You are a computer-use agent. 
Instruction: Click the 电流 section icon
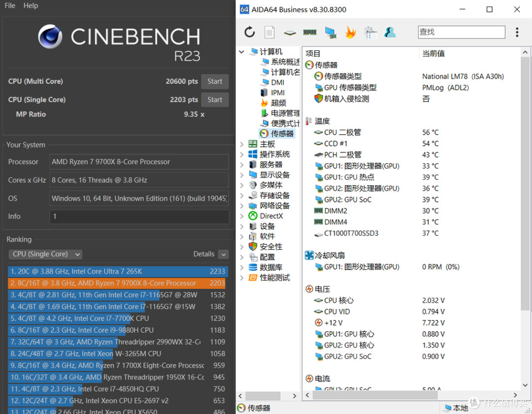(x=309, y=379)
